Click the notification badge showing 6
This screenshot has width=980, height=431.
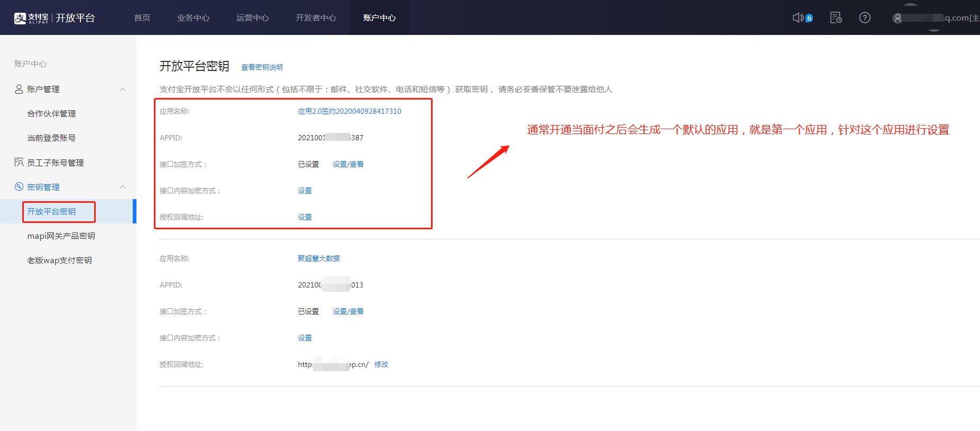tap(809, 19)
